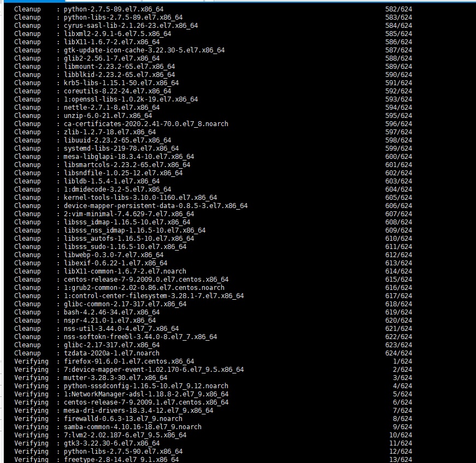Click python-libs-2.7.5-89.el7.x86_64 package name
Image resolution: width=476 pixels, height=463 pixels.
click(123, 17)
